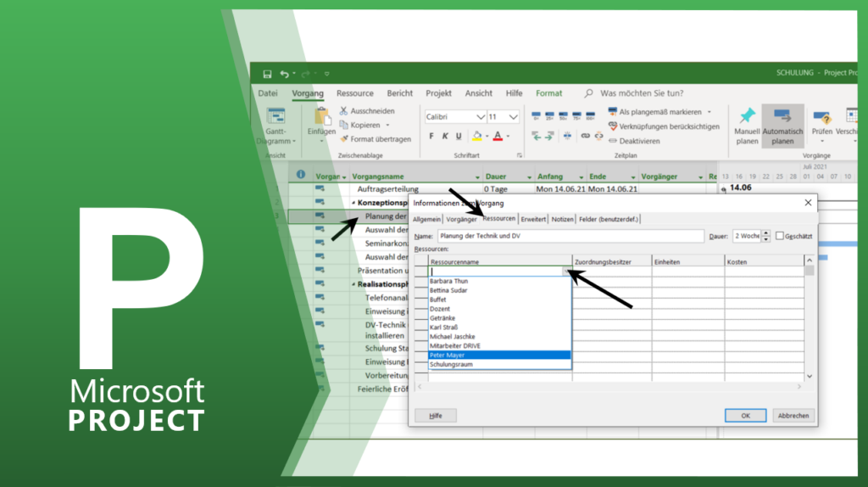Outdent the task with left arrow icon
The width and height of the screenshot is (868, 487).
coord(536,136)
